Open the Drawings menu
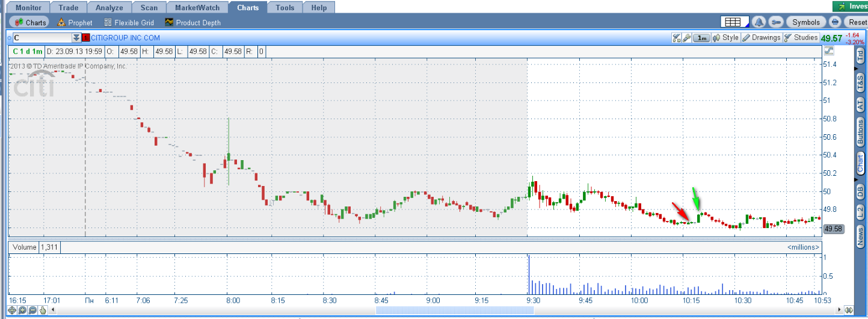Viewport: 868px width, 319px height. [761, 37]
